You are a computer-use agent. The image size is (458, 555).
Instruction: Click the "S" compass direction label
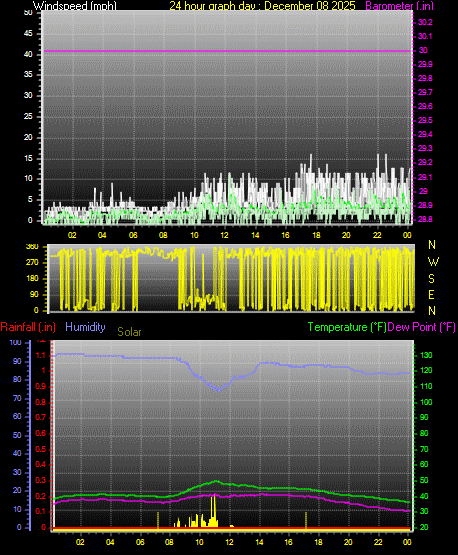(x=431, y=279)
